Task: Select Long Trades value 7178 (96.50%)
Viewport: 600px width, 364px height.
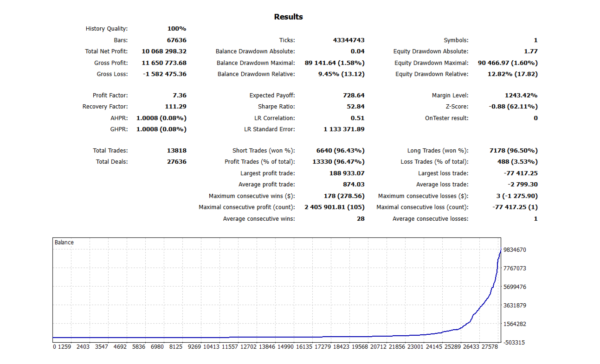Action: coord(514,151)
